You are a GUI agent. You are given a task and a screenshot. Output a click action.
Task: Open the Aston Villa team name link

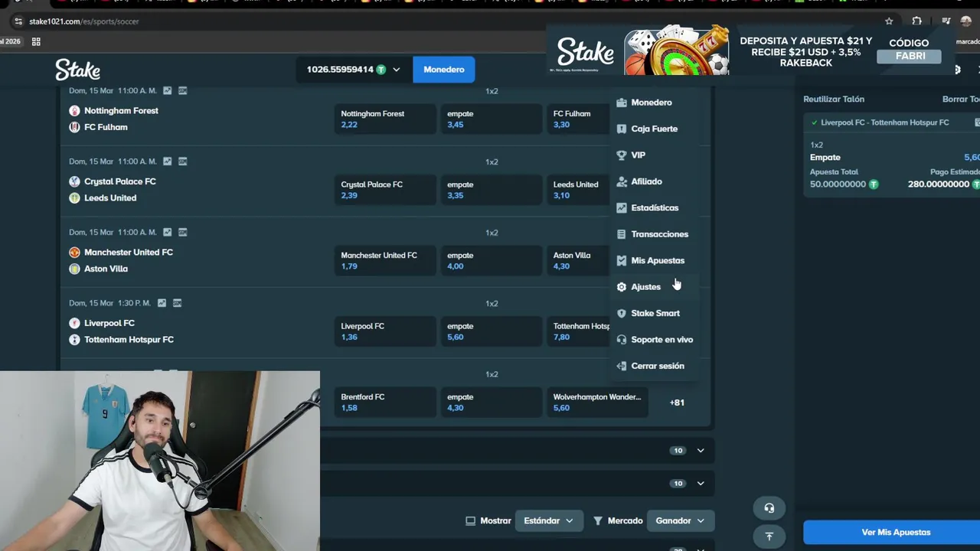coord(106,269)
